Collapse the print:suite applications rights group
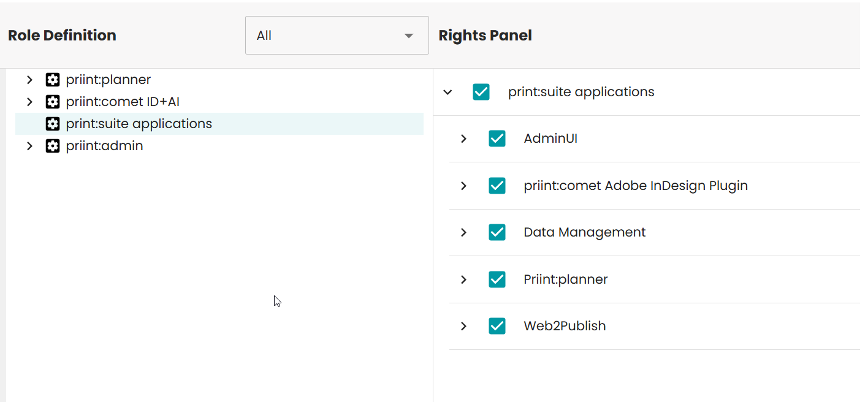Screen dimensions: 868x402 (x=448, y=92)
